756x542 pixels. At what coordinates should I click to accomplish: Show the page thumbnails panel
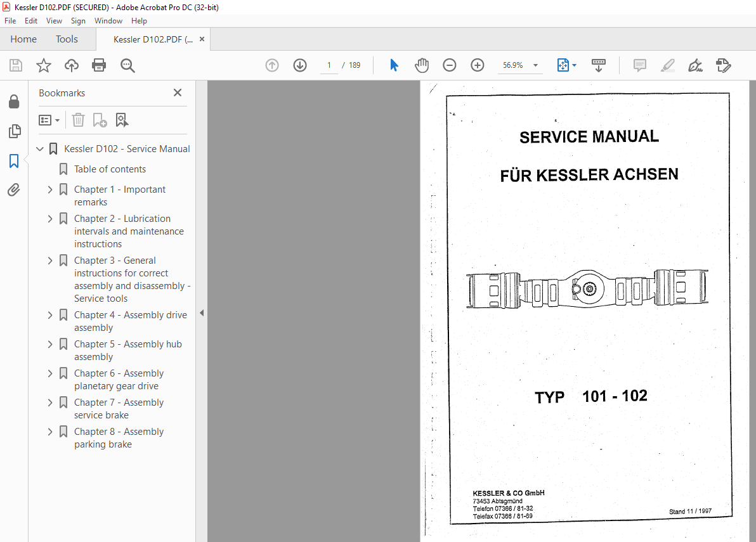14,131
